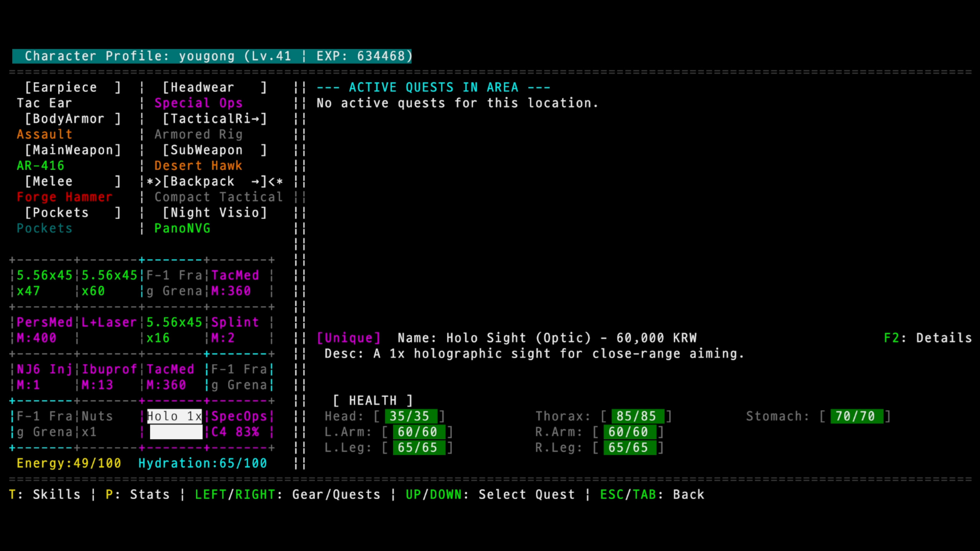Select the SubWeapon slot
980x551 pixels.
(x=214, y=150)
